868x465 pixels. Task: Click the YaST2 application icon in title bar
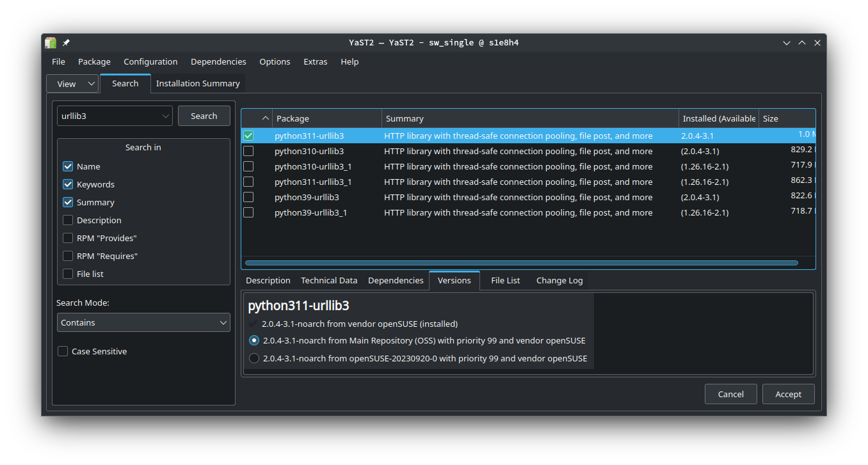(51, 43)
